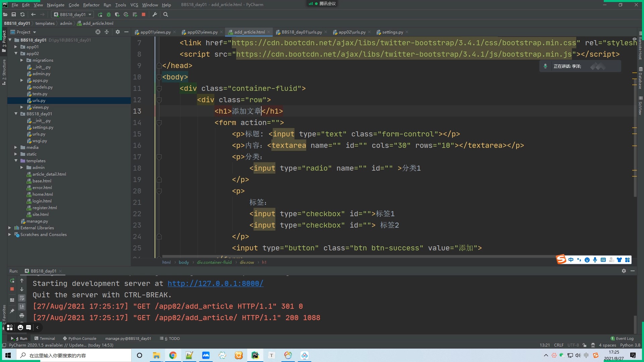The width and height of the screenshot is (644, 362).
Task: Switch to BBS18_day01\urls.py tab
Action: 302,32
